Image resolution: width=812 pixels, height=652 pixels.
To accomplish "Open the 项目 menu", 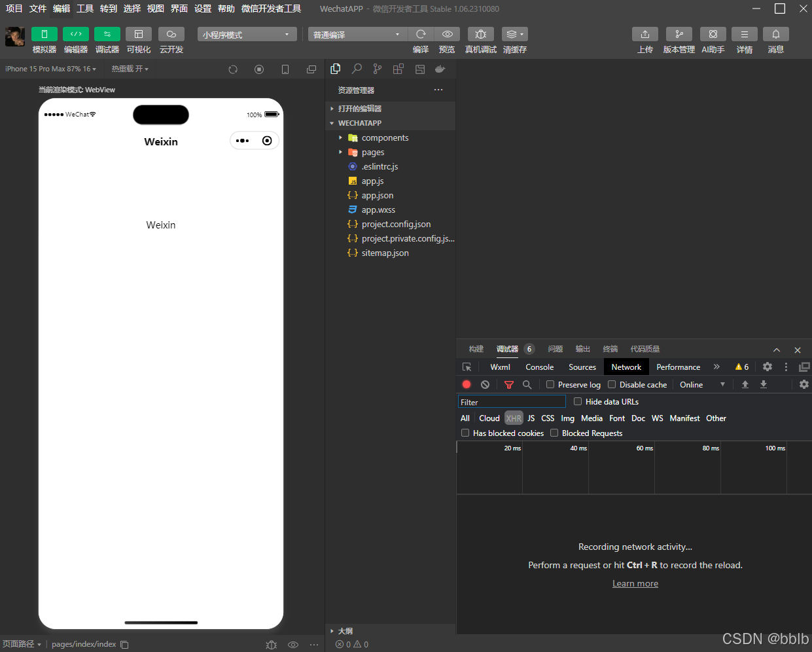I will coord(14,9).
